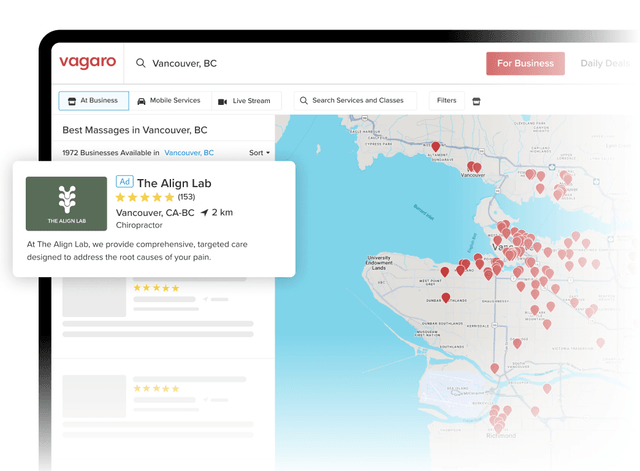
Task: Open the Filters button
Action: 447,101
